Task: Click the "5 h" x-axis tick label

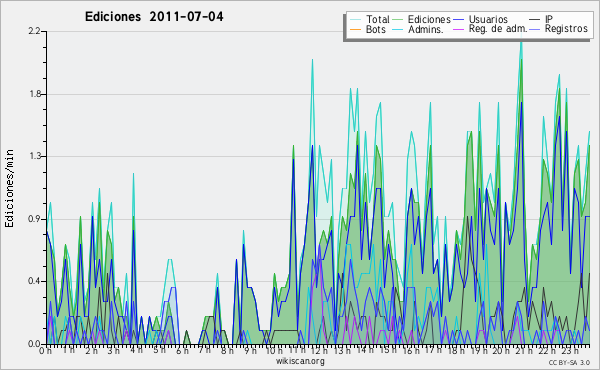Action: [159, 351]
